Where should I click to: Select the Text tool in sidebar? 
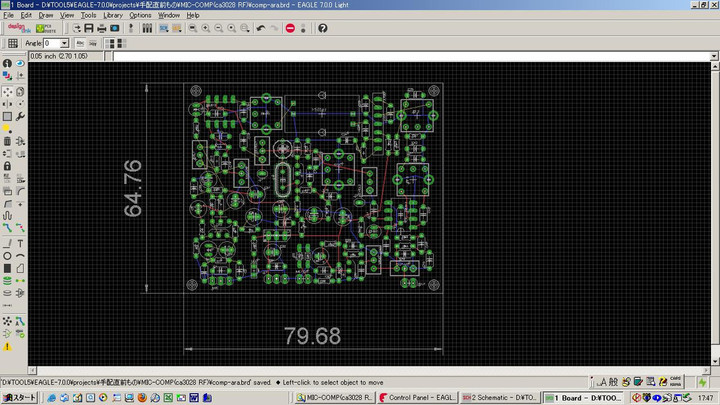[x=20, y=243]
